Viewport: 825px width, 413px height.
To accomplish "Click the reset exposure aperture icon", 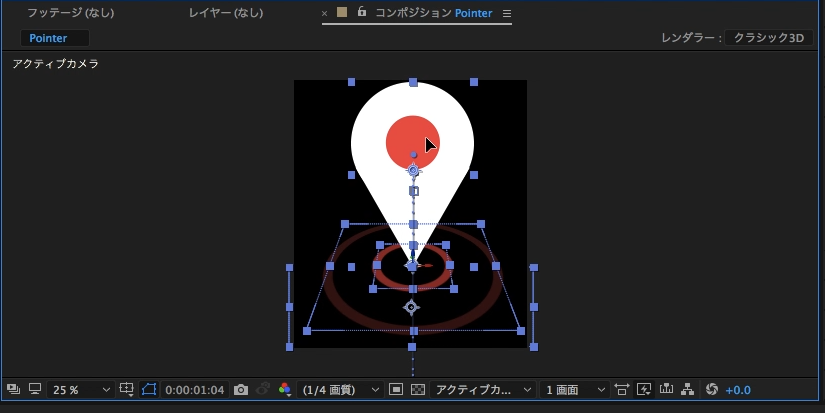I will pyautogui.click(x=712, y=389).
